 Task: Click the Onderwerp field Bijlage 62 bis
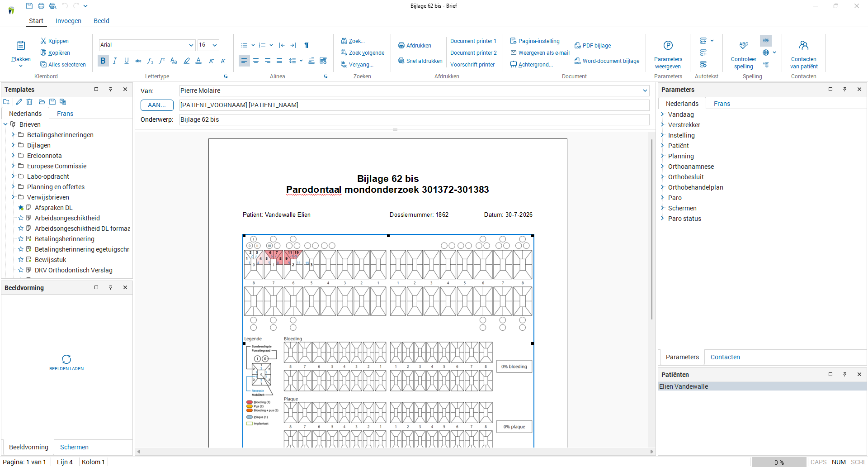pyautogui.click(x=415, y=119)
